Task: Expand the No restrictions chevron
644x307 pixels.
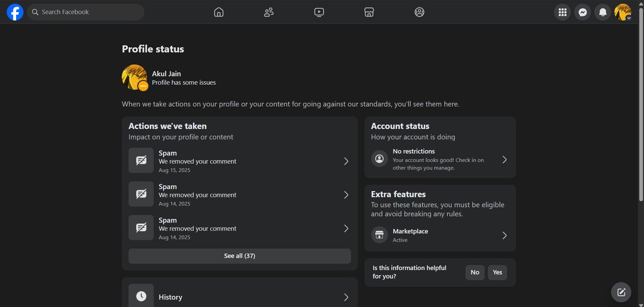Action: click(x=504, y=159)
